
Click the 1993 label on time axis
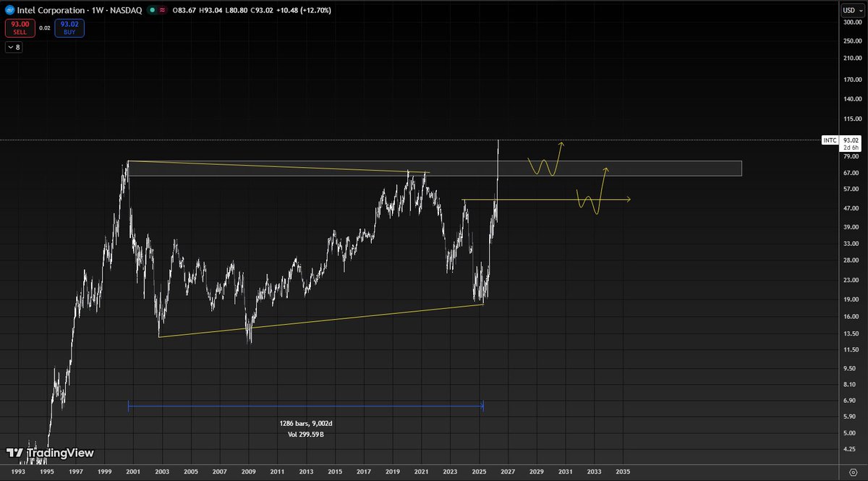[19, 471]
